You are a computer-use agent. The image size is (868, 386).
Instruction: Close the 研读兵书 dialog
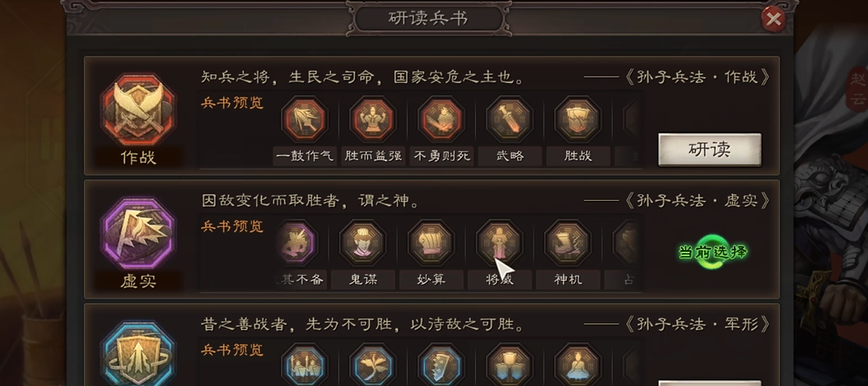773,20
